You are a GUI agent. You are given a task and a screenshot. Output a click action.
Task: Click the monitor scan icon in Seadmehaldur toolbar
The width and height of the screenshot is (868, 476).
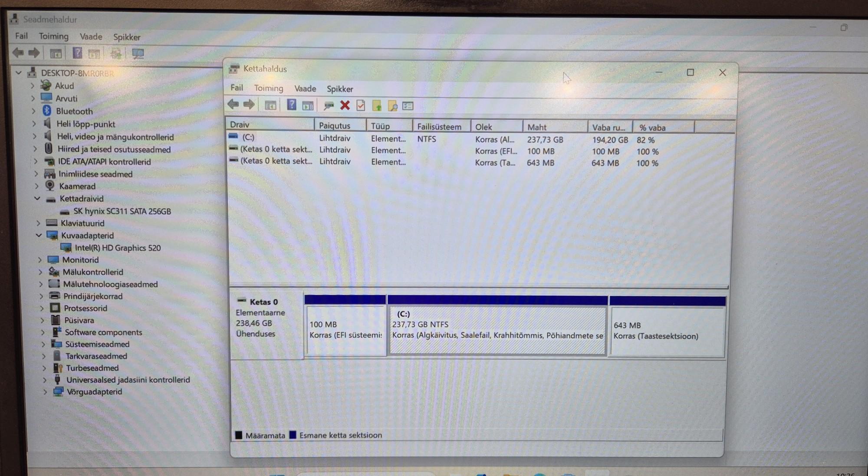tap(138, 54)
